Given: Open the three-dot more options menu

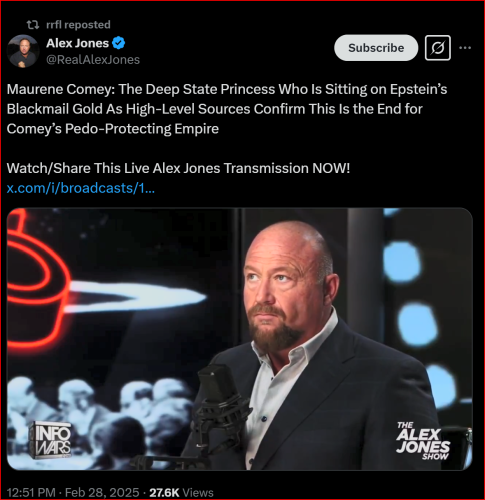Looking at the screenshot, I should pyautogui.click(x=465, y=48).
